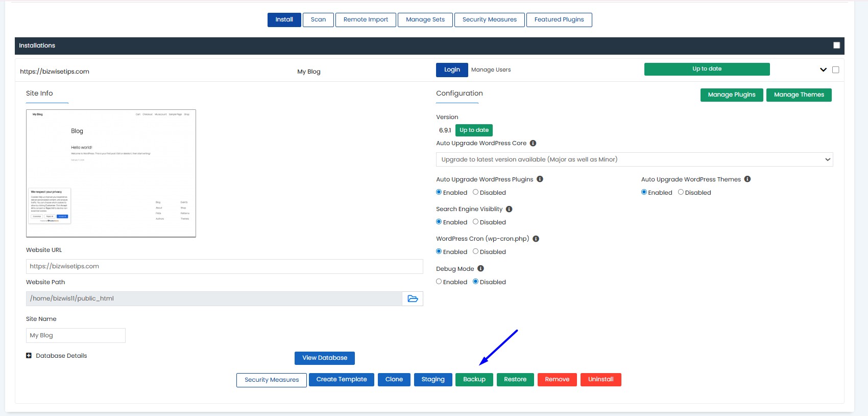Check the box for bizwisetips.com installation
Image resolution: width=868 pixels, height=416 pixels.
(835, 70)
